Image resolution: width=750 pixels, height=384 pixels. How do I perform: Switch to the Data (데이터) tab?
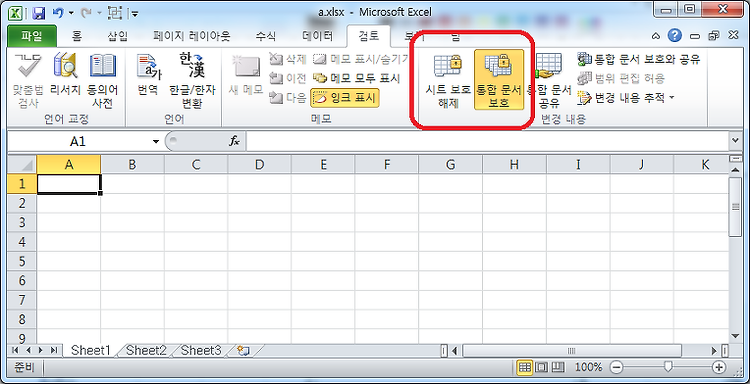click(318, 35)
